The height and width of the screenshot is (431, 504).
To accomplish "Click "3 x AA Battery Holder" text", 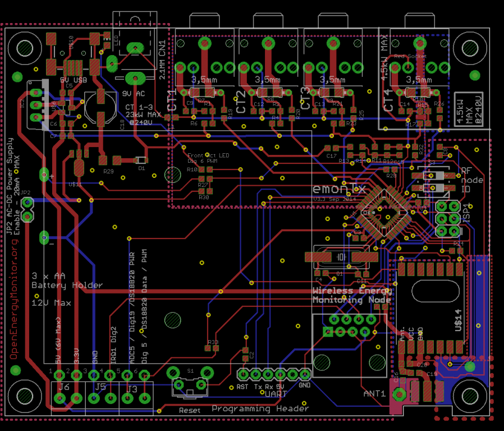I will [67, 281].
